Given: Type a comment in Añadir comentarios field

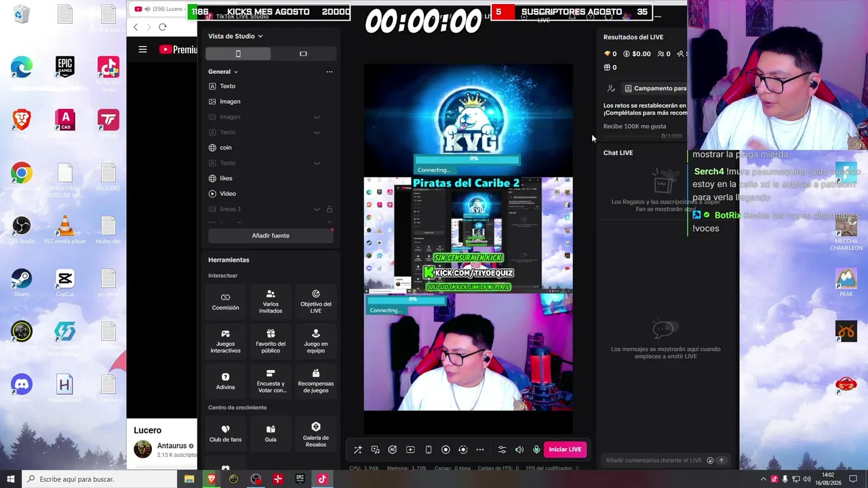Looking at the screenshot, I should coord(654,460).
